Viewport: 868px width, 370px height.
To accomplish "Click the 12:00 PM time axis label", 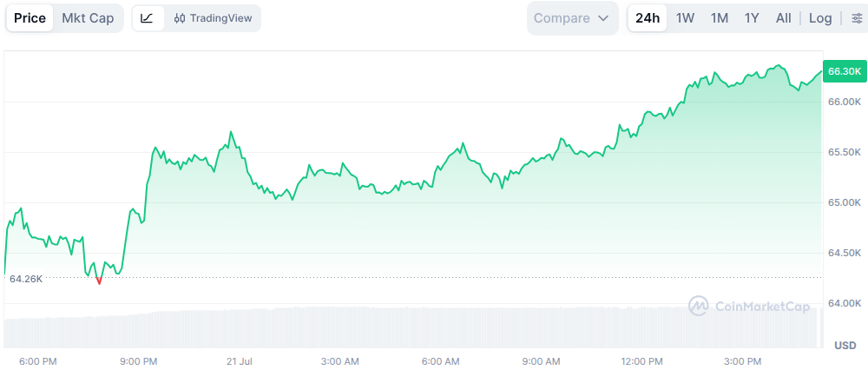I will click(641, 361).
